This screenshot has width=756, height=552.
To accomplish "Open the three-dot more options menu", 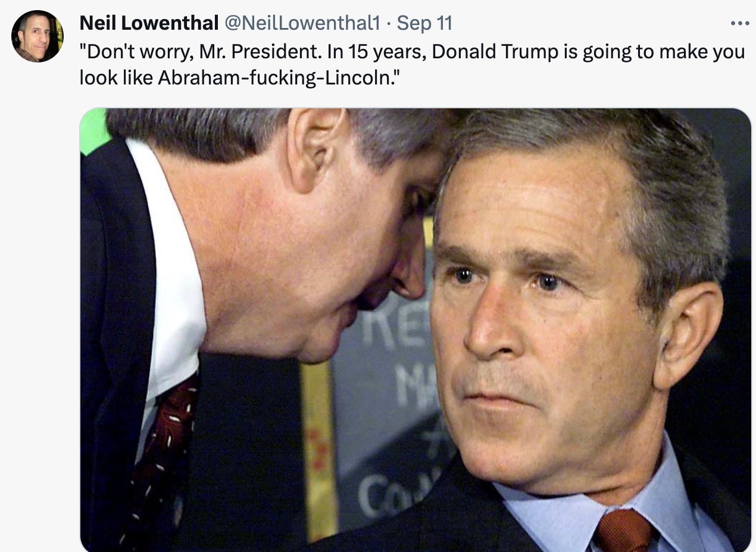I will 739,23.
